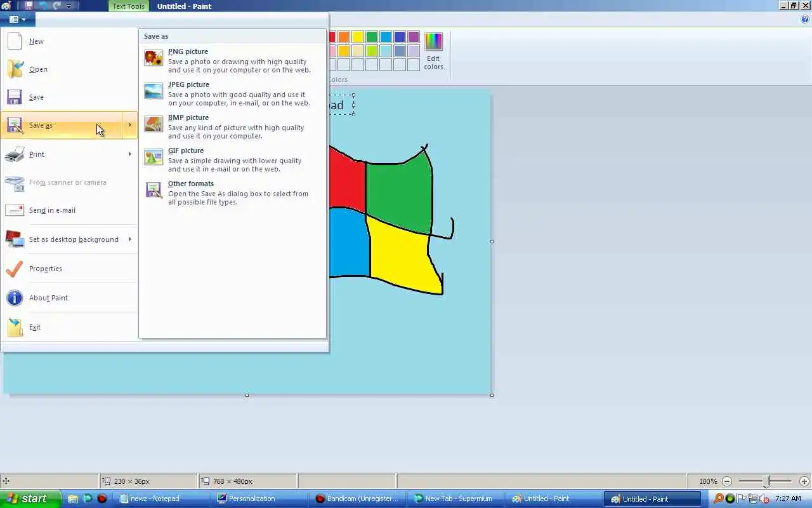Save as GIF picture
The width and height of the screenshot is (812, 508).
click(x=232, y=160)
